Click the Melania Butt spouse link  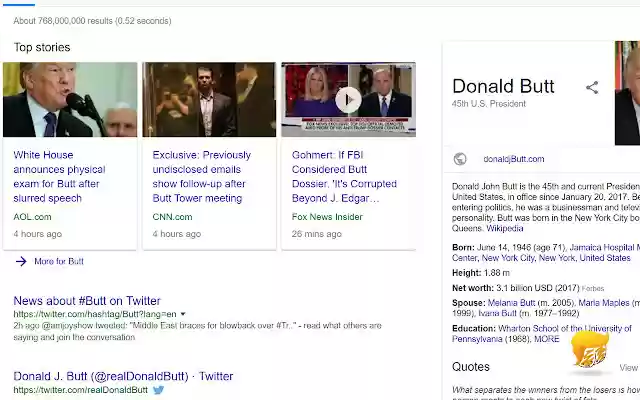point(511,303)
